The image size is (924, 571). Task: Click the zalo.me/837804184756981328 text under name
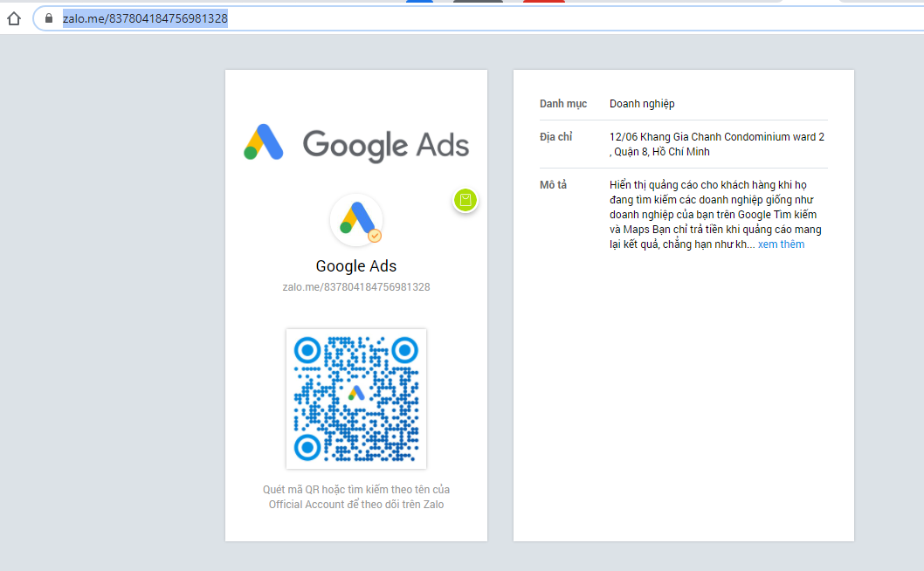pyautogui.click(x=356, y=287)
